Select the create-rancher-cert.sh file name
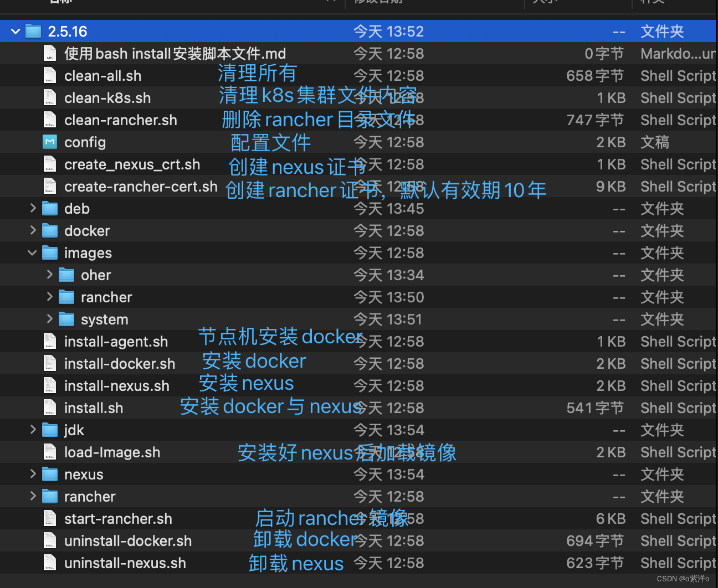The width and height of the screenshot is (718, 588). (x=141, y=187)
